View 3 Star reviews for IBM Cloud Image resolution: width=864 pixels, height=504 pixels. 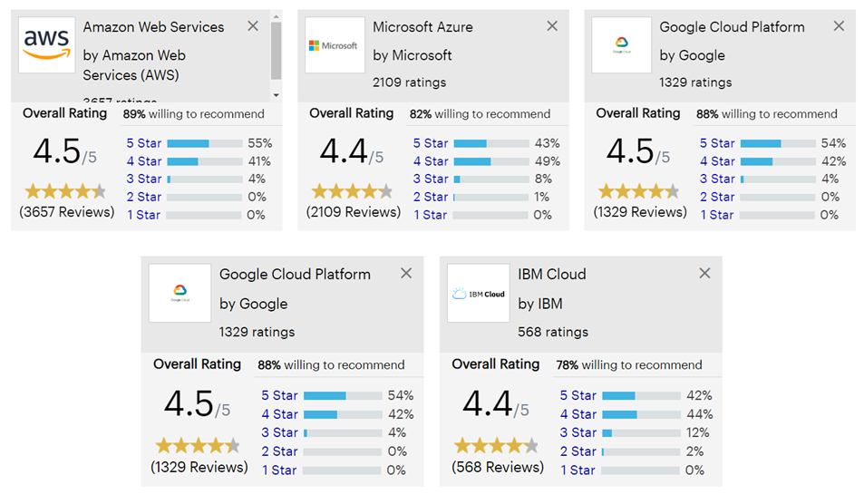pos(578,432)
